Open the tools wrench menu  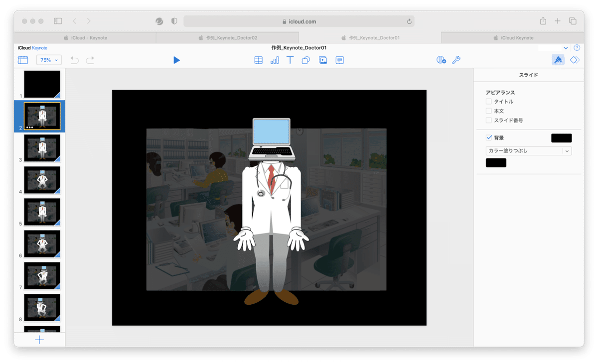(x=456, y=60)
